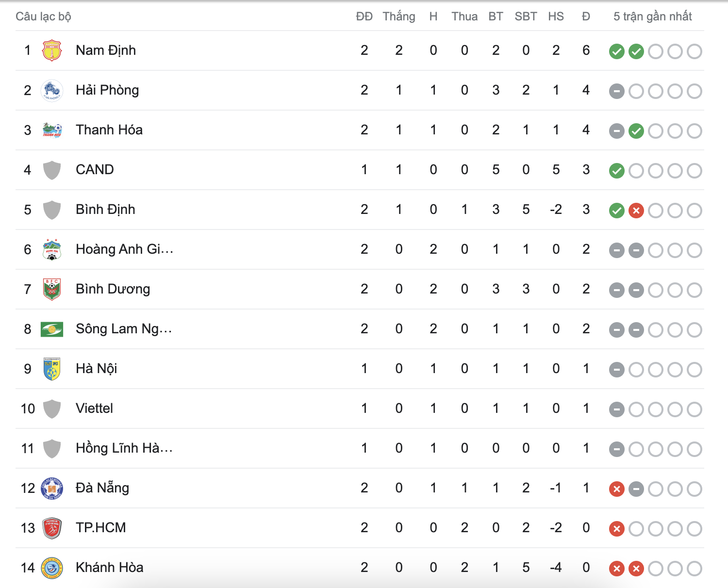Click the Bình Dương BFC badge

pos(51,289)
